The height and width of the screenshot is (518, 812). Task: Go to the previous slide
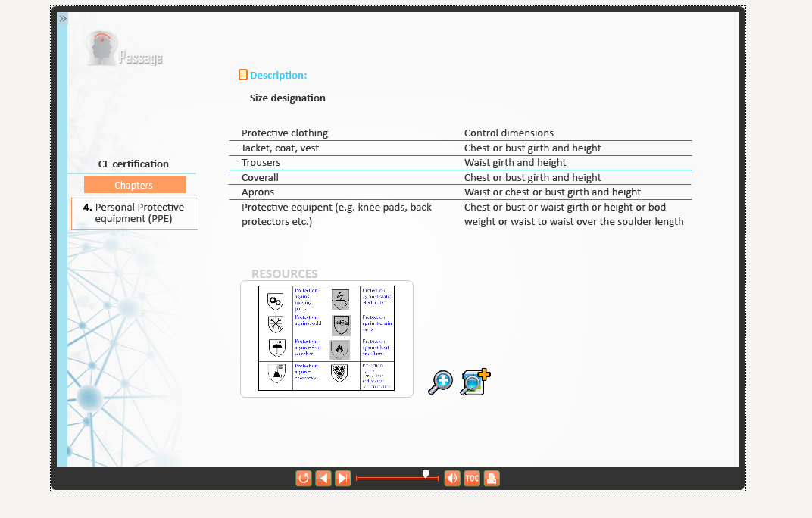(323, 478)
